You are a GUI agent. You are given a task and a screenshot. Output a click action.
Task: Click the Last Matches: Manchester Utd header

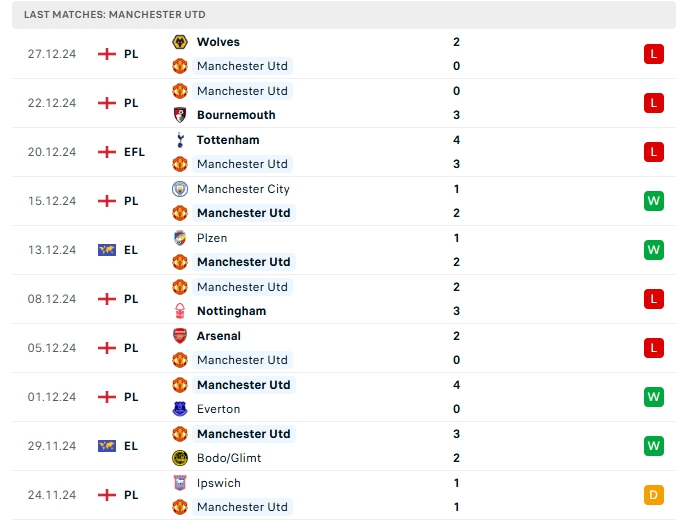coord(115,15)
